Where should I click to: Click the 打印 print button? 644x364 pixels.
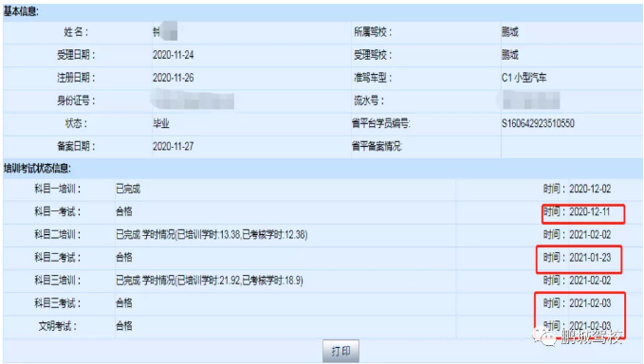(x=340, y=351)
